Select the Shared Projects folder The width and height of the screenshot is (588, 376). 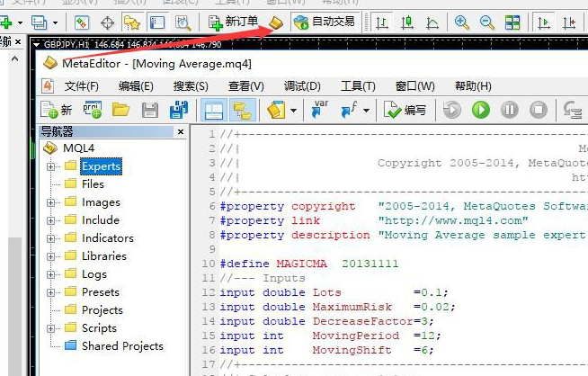pyautogui.click(x=122, y=346)
